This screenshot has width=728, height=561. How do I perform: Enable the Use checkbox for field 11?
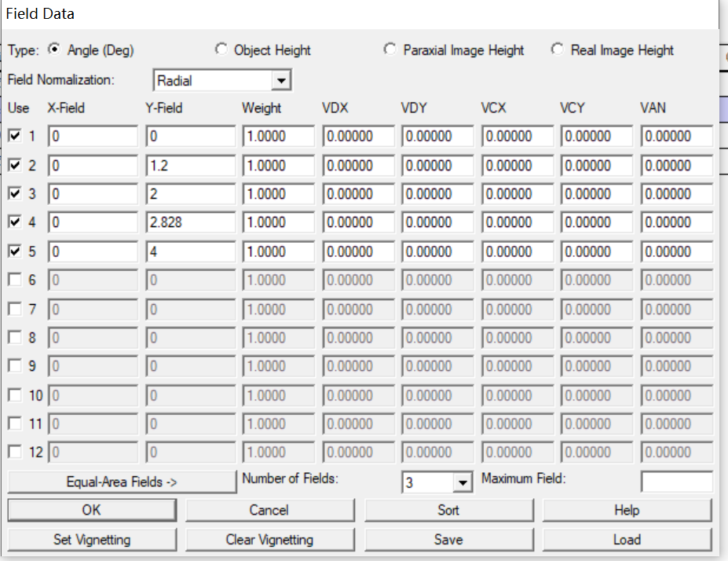tap(15, 423)
